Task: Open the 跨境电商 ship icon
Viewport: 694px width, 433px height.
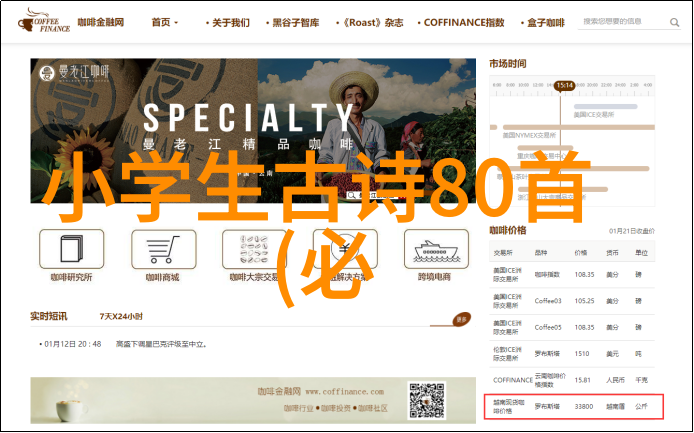Action: [x=436, y=249]
